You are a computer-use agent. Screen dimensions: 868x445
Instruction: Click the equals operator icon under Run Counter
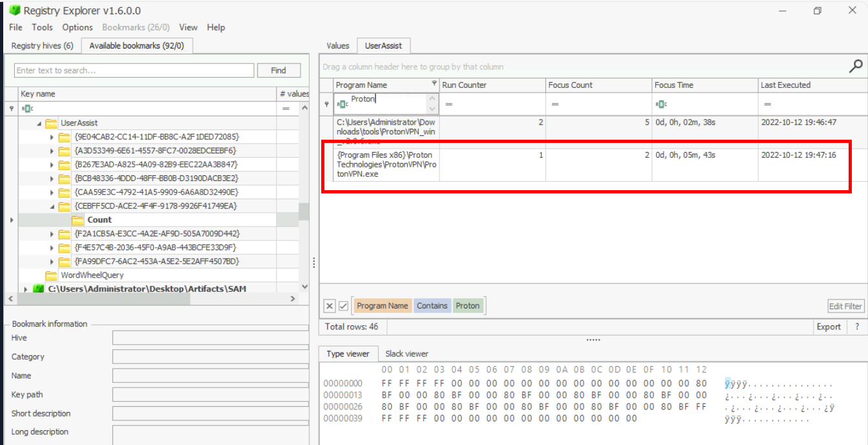448,104
